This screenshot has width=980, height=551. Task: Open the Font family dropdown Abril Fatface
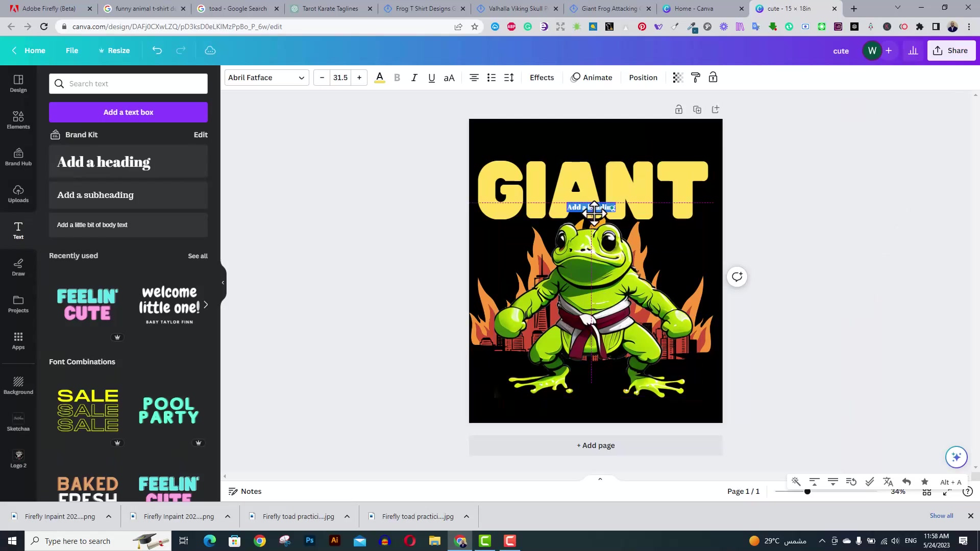point(266,78)
